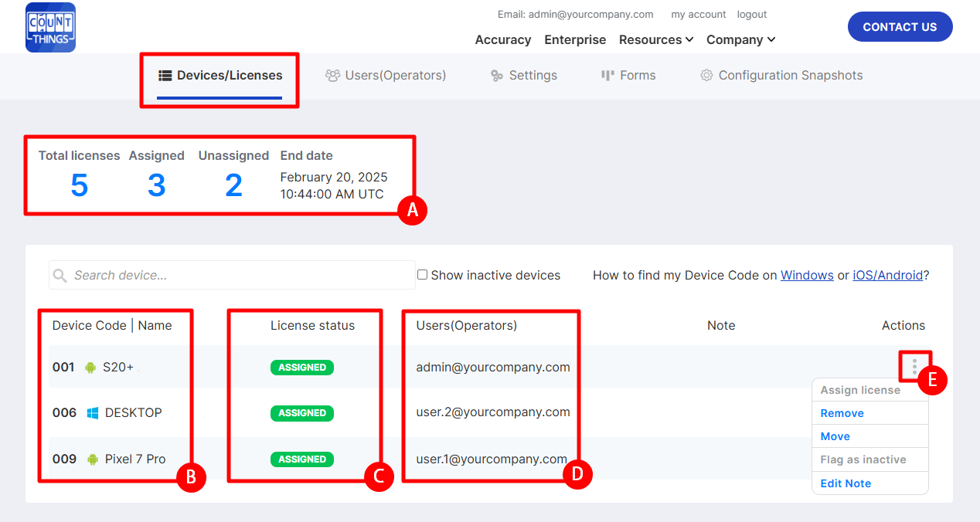Image resolution: width=980 pixels, height=522 pixels.
Task: Click the search magnifier icon
Action: 60,276
